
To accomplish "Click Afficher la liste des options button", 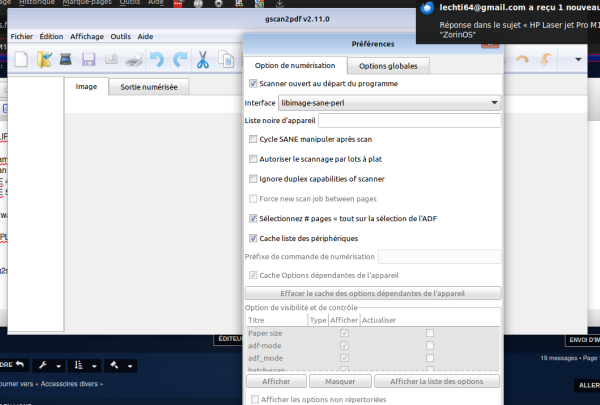I will point(439,382).
